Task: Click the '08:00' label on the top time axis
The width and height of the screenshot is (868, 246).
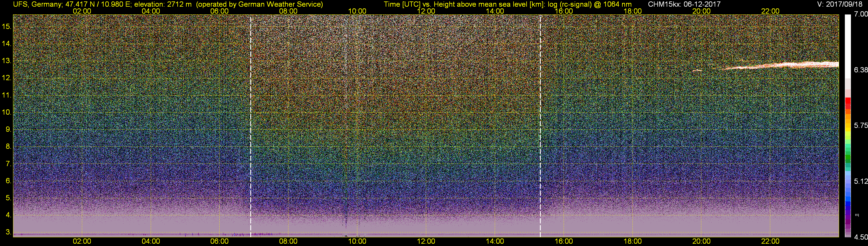Action: coord(288,11)
